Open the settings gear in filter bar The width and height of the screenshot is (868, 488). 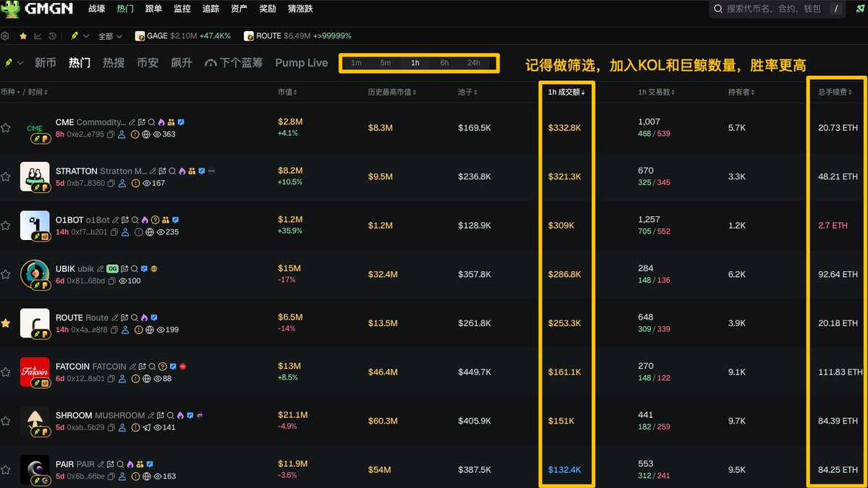pyautogui.click(x=5, y=35)
